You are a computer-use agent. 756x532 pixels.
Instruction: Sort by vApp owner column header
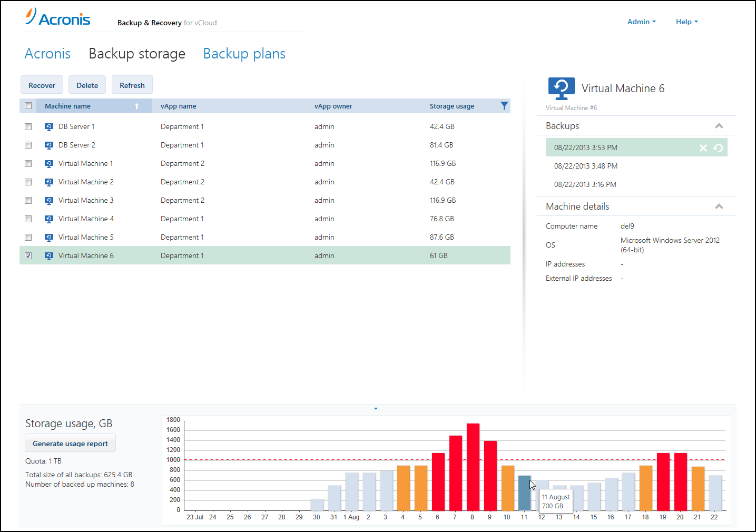(x=333, y=106)
